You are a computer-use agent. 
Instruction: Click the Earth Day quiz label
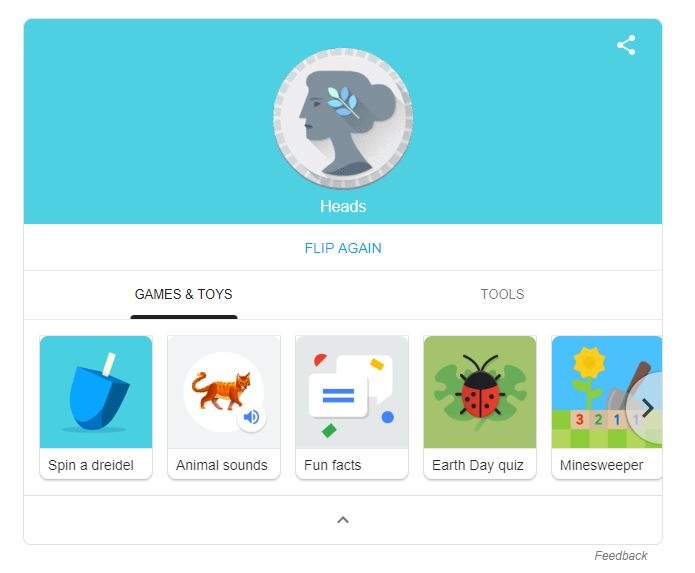pos(478,465)
